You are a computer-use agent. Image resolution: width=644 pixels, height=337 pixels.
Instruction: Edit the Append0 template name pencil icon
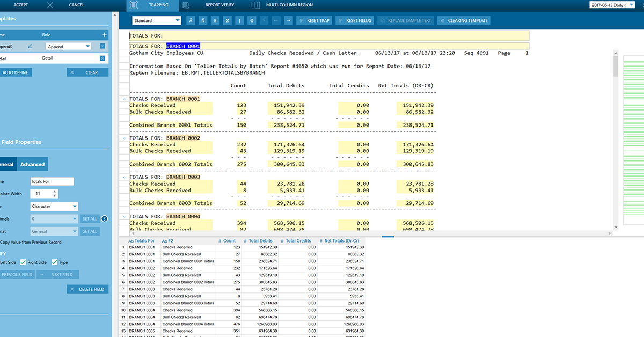tap(30, 46)
